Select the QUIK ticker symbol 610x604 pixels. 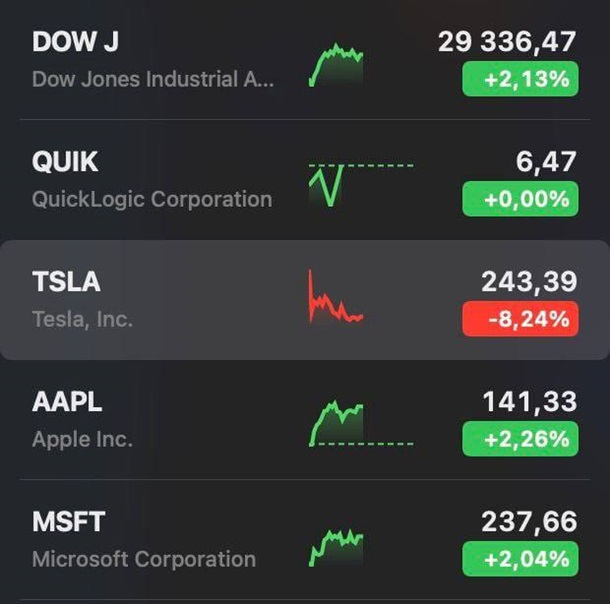[65, 162]
